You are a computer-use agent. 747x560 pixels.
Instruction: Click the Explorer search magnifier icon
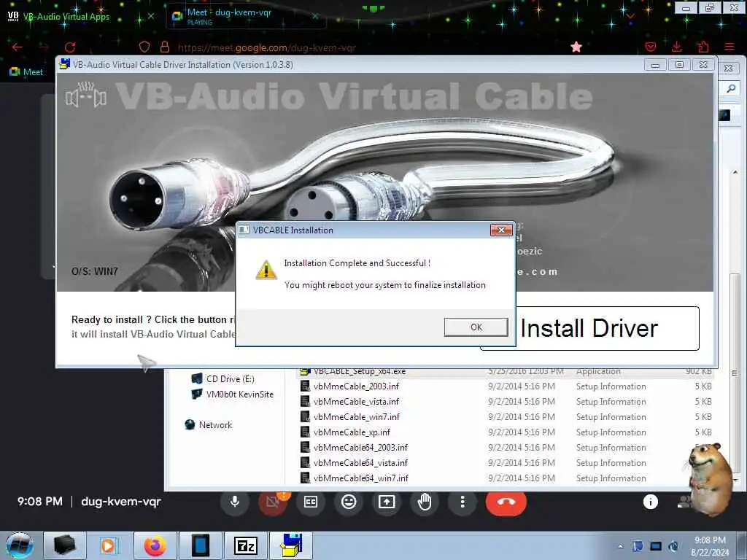pos(730,88)
